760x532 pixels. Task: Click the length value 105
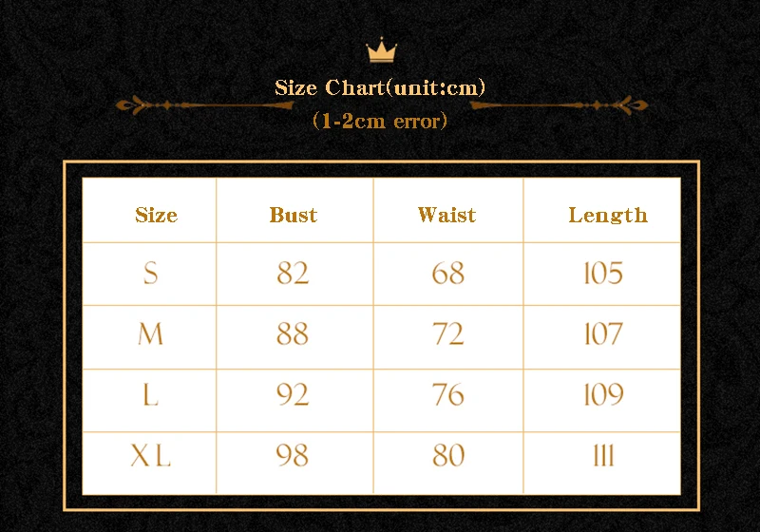pos(603,274)
